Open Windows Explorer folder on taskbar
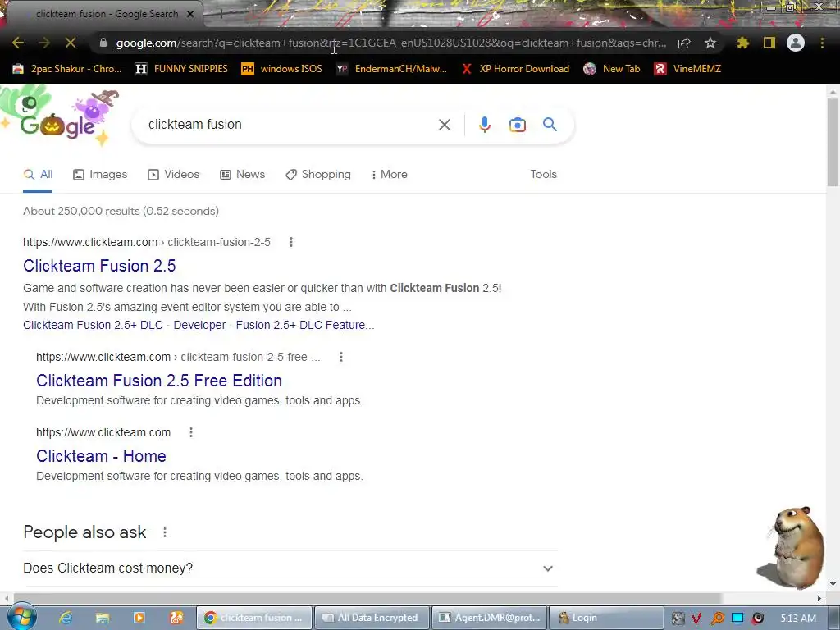The width and height of the screenshot is (840, 630). click(103, 618)
